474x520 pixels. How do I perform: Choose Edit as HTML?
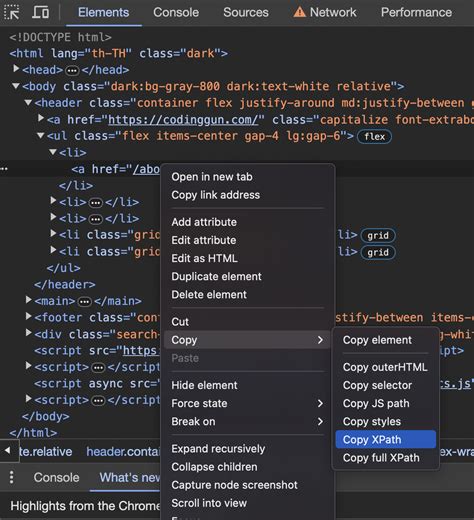tap(248, 258)
